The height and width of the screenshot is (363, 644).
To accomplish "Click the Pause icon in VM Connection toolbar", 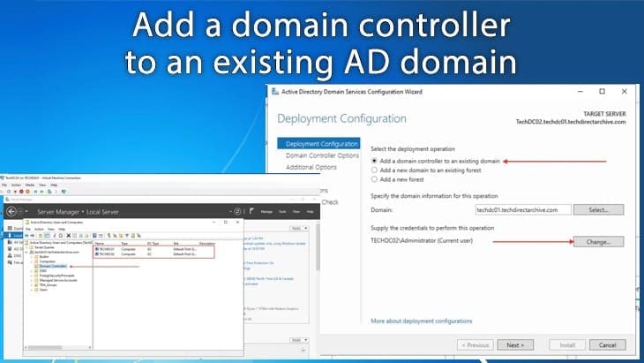I will 36,192.
